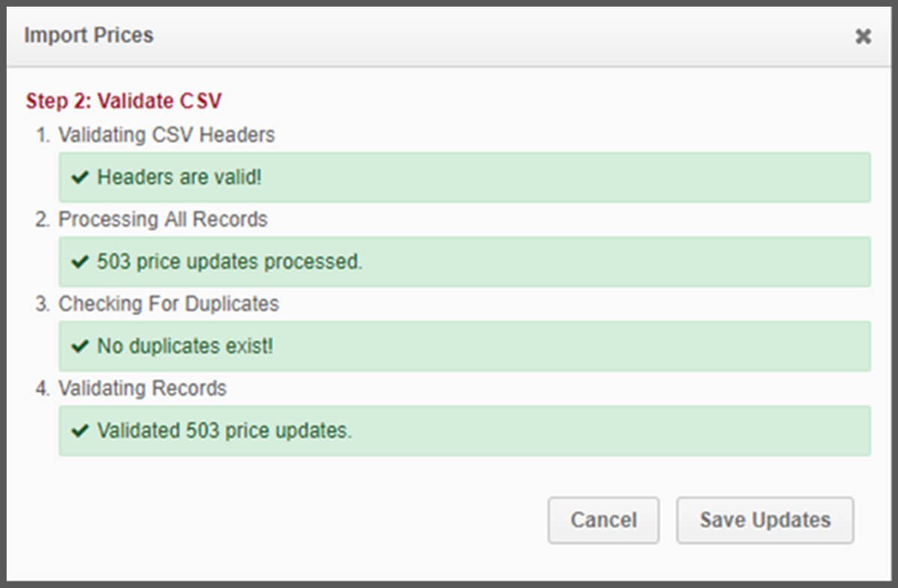Click the success icon under Checking For Duplicates

point(80,346)
